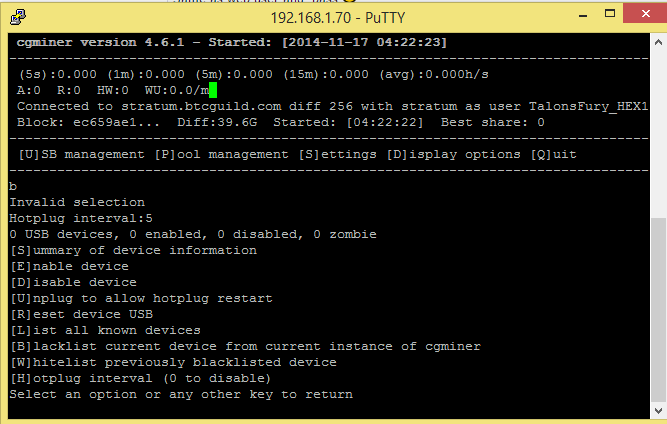
Task: Click the scrollbar thumb on the right
Action: [658, 310]
